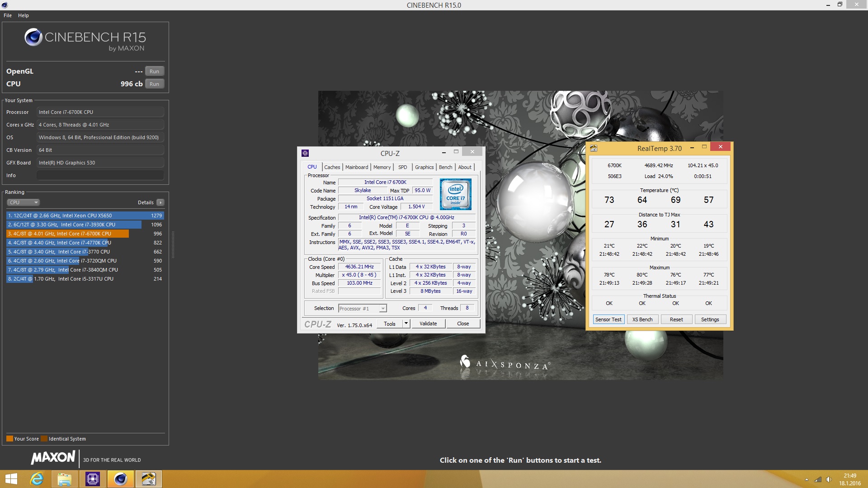Open File Explorer from taskbar
The height and width of the screenshot is (488, 868).
(64, 479)
